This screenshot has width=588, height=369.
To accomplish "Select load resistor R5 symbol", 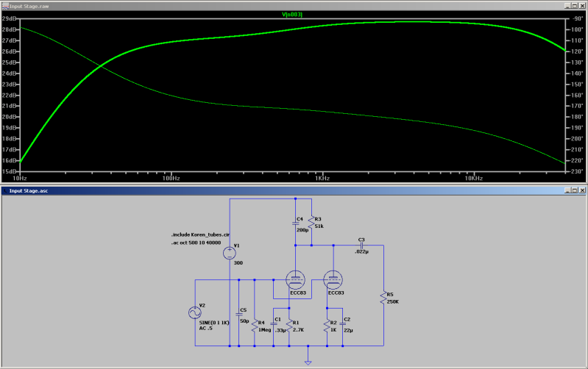I will click(383, 298).
